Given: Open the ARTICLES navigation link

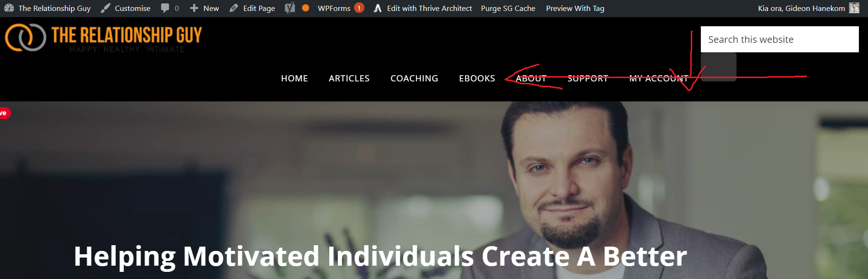Looking at the screenshot, I should coord(349,78).
